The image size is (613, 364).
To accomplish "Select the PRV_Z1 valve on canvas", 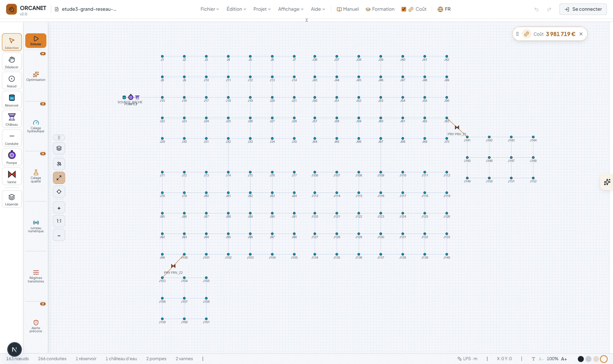I will tap(457, 127).
